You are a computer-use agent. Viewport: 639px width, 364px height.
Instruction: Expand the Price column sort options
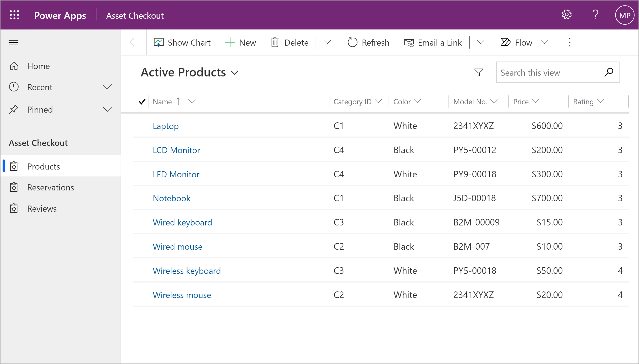point(536,102)
